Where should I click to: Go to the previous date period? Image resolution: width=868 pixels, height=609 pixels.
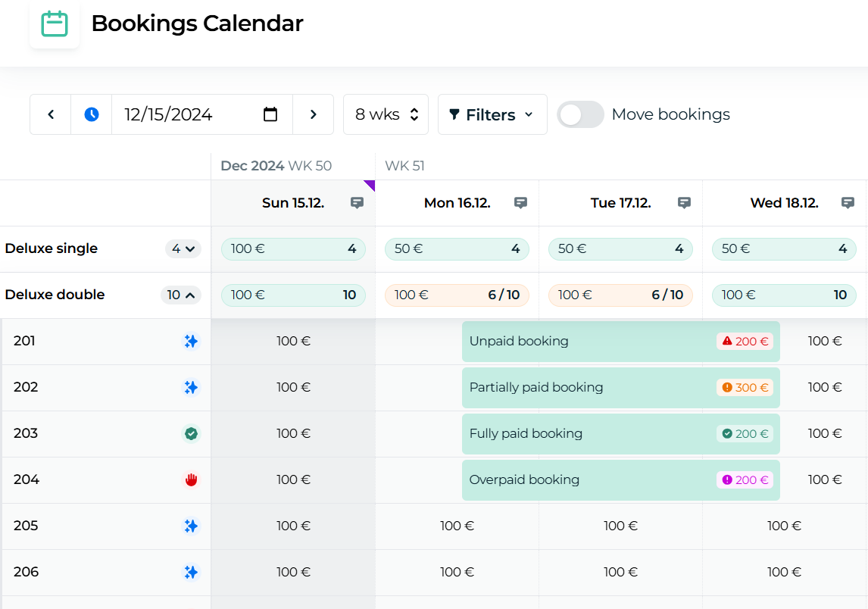pos(51,114)
